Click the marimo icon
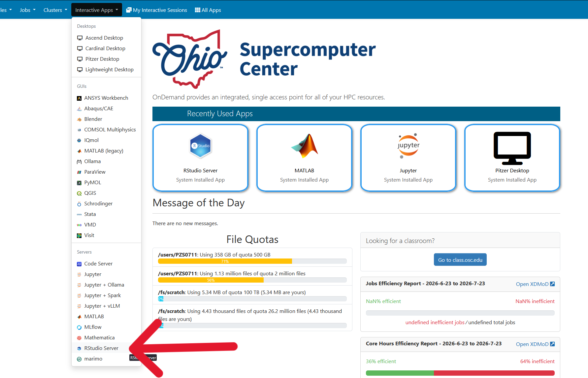Image resolution: width=588 pixels, height=378 pixels. point(79,359)
